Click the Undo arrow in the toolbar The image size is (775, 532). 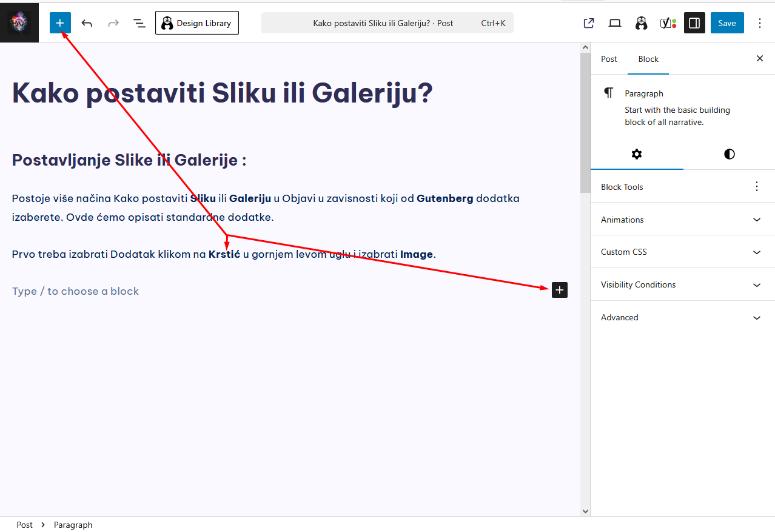(87, 22)
